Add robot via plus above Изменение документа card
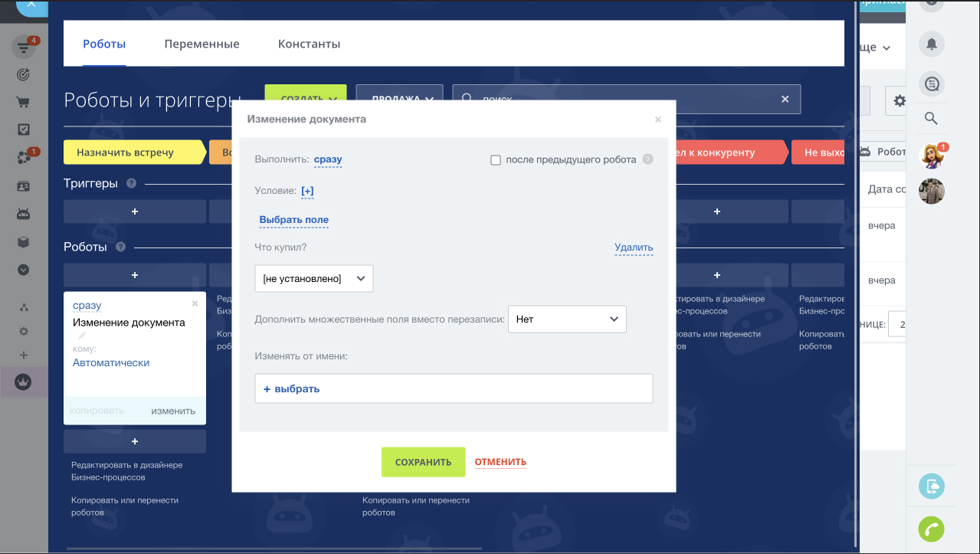The width and height of the screenshot is (980, 554). 135,274
